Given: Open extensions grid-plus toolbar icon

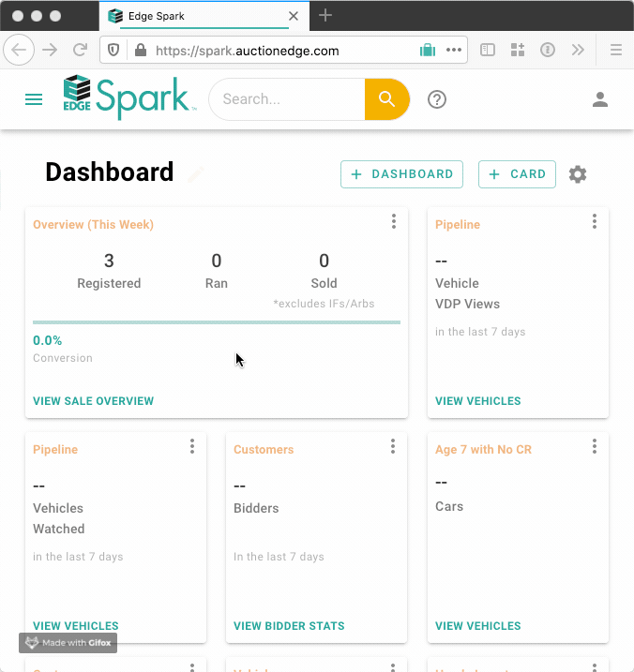Looking at the screenshot, I should coord(518,51).
